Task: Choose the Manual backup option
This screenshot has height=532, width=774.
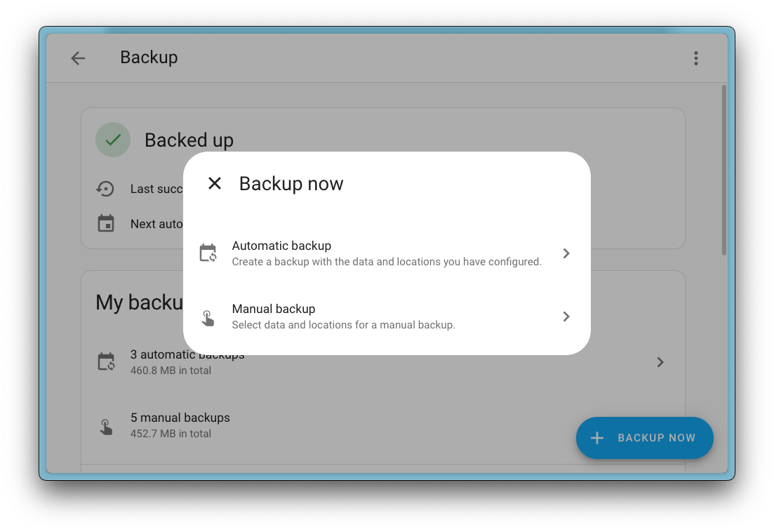Action: coord(386,315)
